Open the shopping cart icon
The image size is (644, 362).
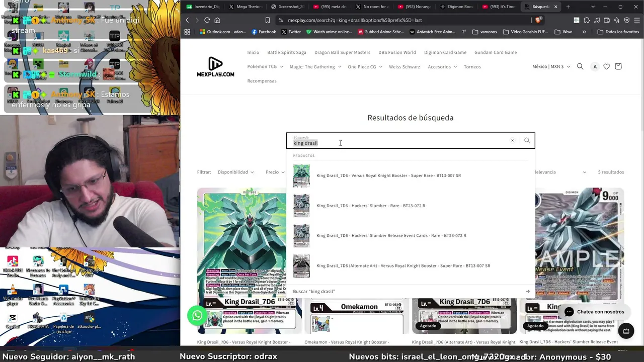[x=618, y=66]
